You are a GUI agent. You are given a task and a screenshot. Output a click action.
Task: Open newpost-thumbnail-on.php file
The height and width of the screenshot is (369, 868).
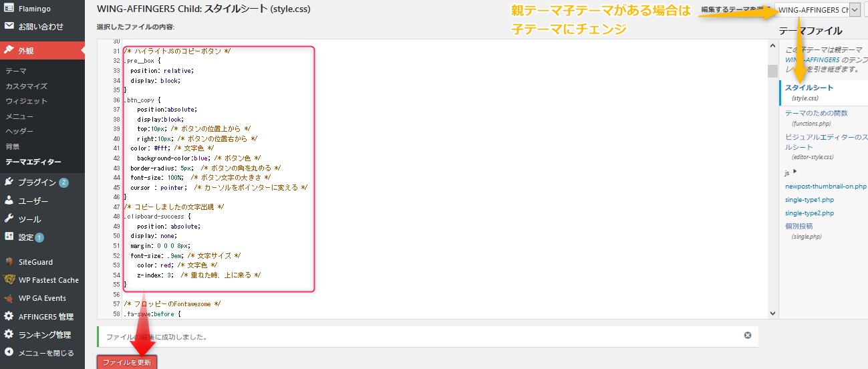pos(825,187)
